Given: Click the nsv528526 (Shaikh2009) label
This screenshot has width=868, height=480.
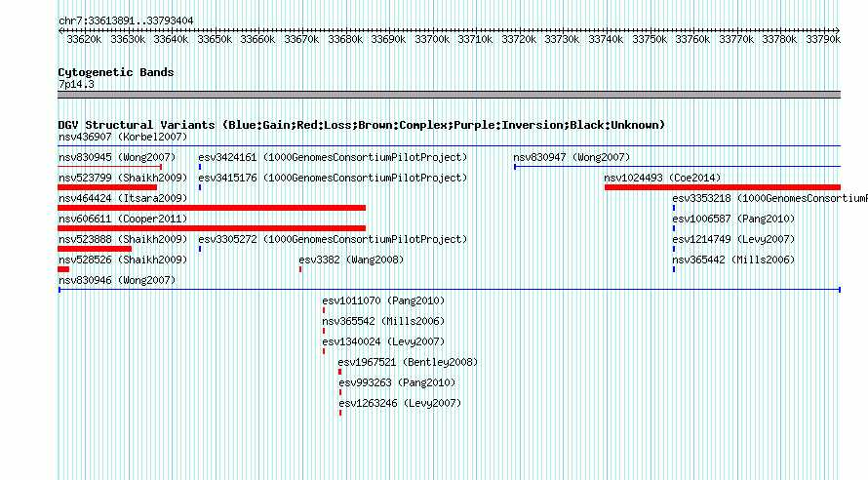Looking at the screenshot, I should point(123,260).
